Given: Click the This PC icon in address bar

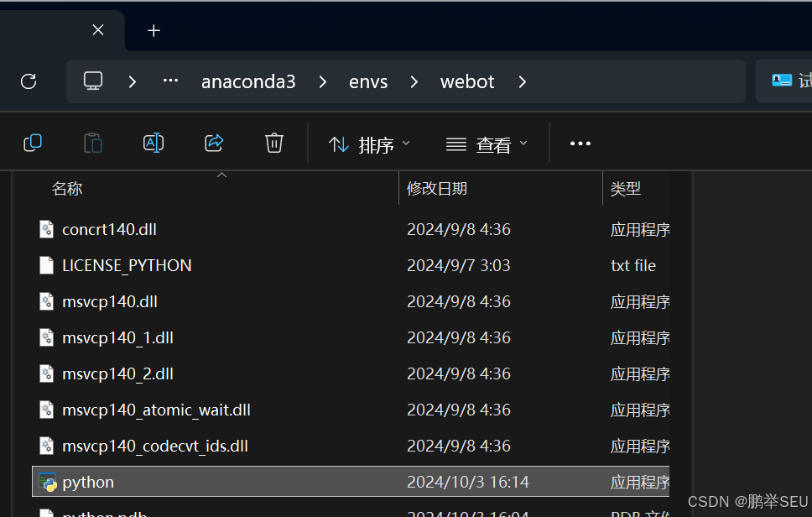Looking at the screenshot, I should (x=92, y=81).
